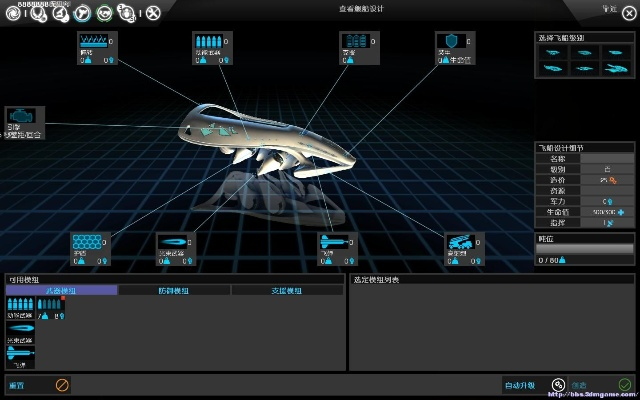Choose the bottom-right ship hull thumbnail

coord(615,68)
